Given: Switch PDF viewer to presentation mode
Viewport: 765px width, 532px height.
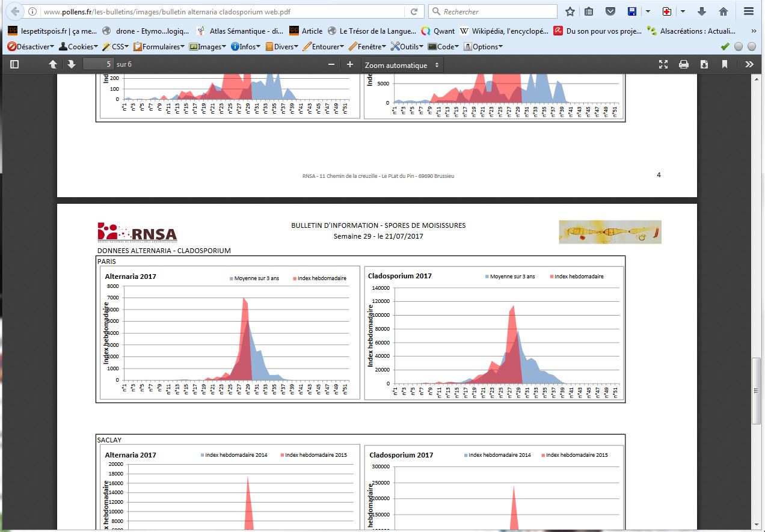Looking at the screenshot, I should [663, 64].
